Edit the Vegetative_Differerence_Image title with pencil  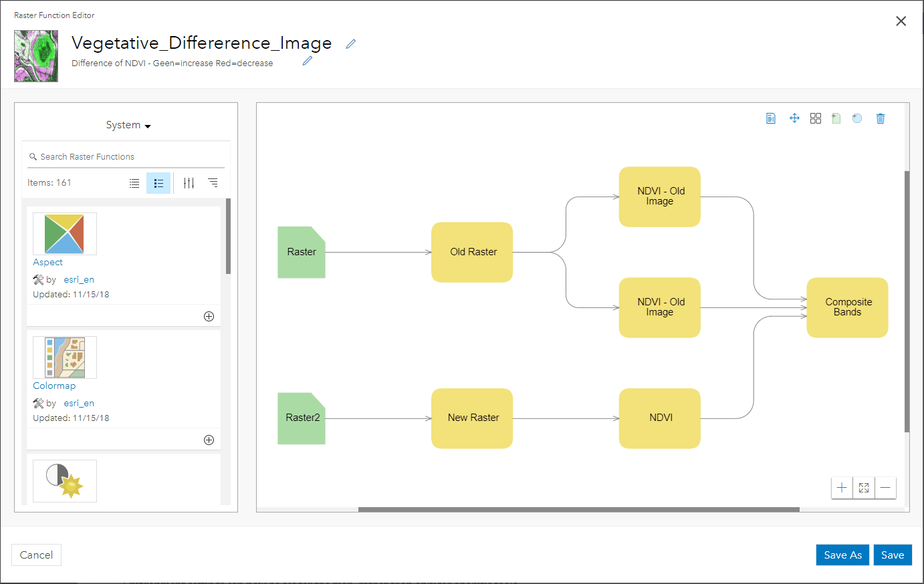tap(350, 44)
